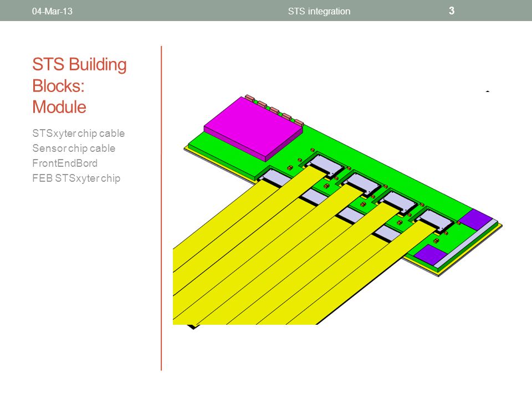This screenshot has height=399, width=532.
Task: Click the line FEB STSxyter chip
Action: (76, 178)
